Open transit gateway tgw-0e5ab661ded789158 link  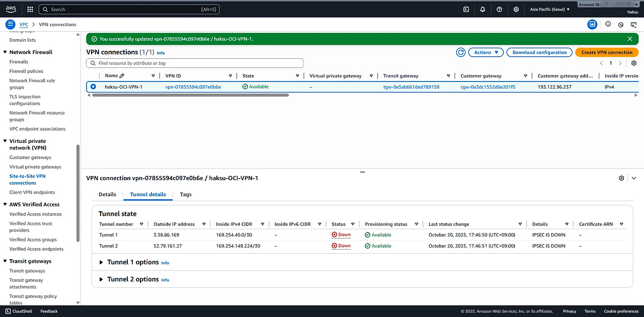tap(411, 87)
